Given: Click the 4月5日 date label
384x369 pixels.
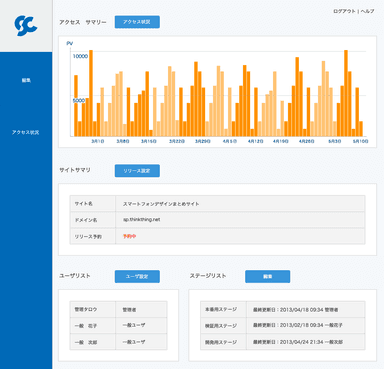Looking at the screenshot, I should point(230,141).
